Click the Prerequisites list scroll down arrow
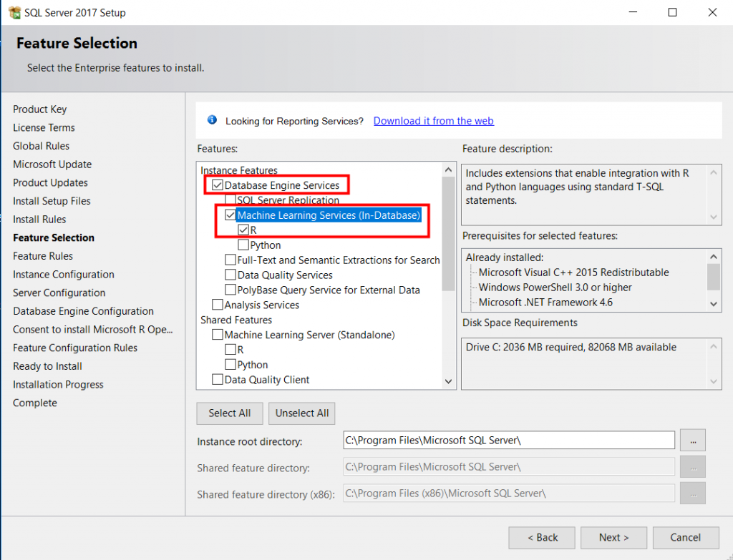Image resolution: width=733 pixels, height=560 pixels. [714, 304]
